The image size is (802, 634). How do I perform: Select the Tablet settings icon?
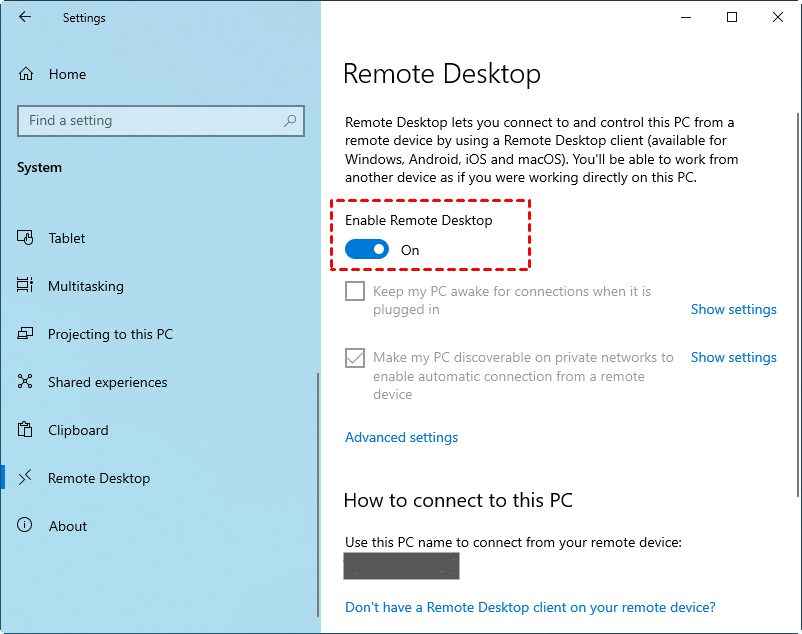point(24,238)
